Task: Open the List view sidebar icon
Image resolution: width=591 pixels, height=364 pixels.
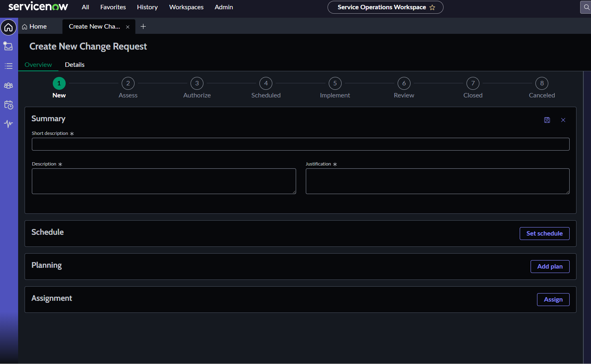Action: pyautogui.click(x=8, y=66)
